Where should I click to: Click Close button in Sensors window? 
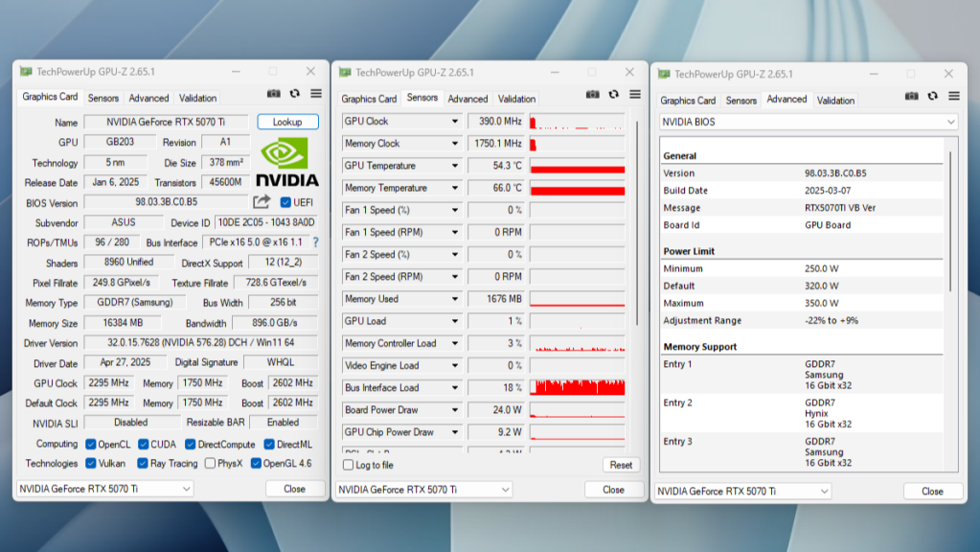coord(613,490)
